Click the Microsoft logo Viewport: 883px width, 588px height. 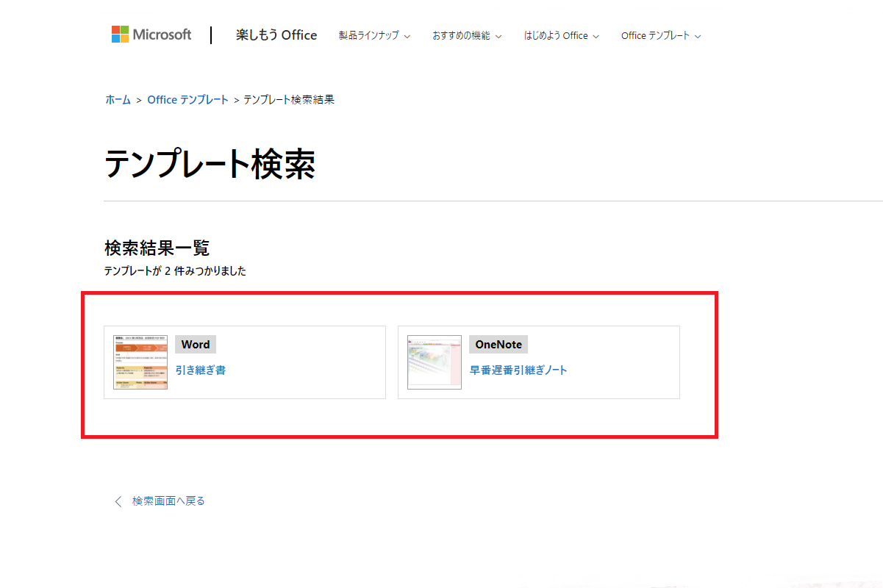point(151,35)
